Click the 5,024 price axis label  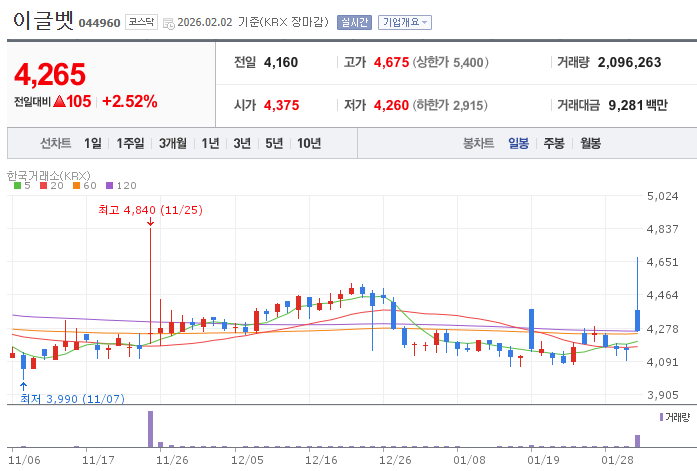pyautogui.click(x=662, y=196)
